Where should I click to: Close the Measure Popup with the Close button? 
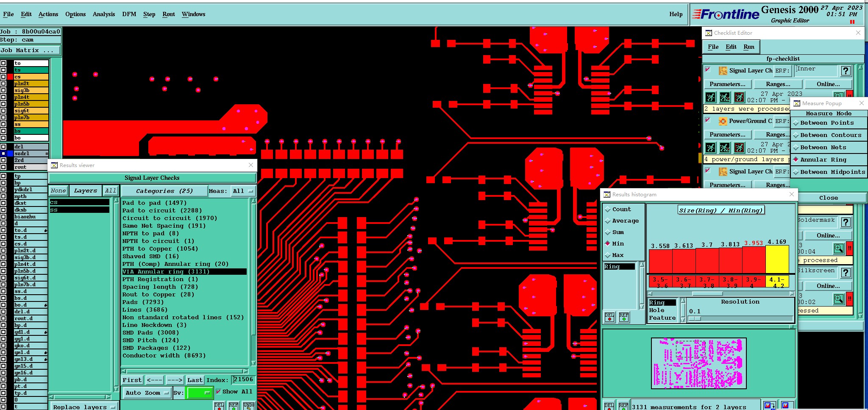pyautogui.click(x=829, y=198)
